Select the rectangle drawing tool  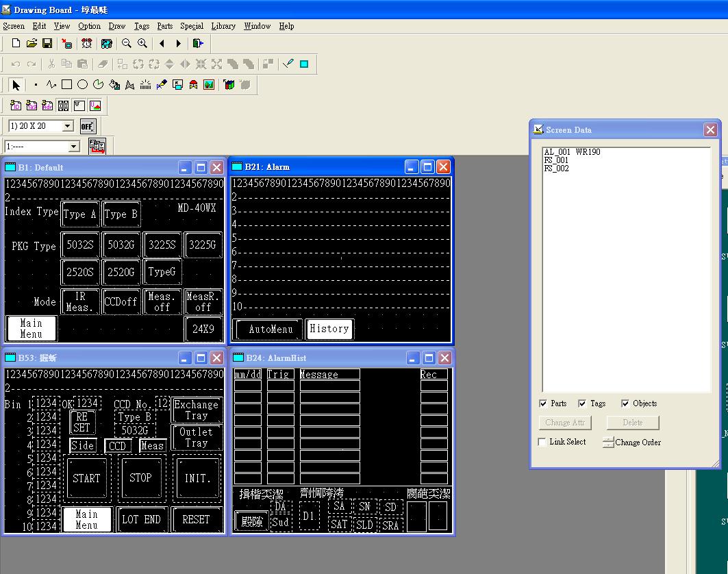pyautogui.click(x=66, y=85)
